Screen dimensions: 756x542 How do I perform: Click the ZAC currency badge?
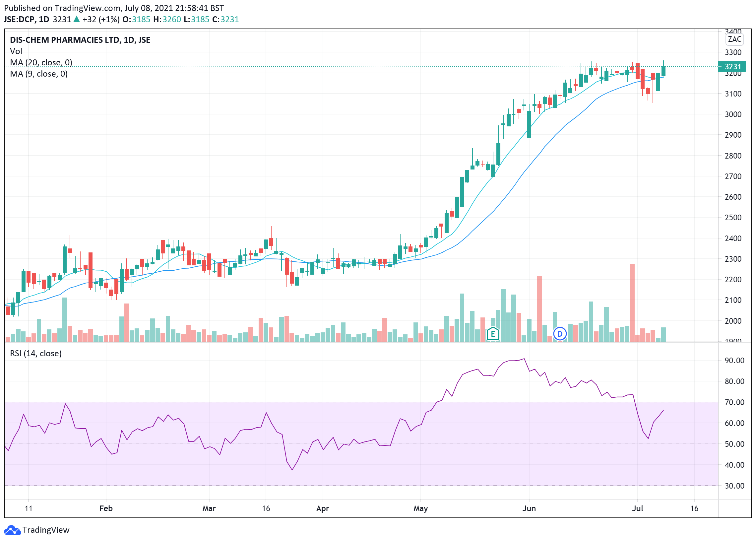coord(734,39)
